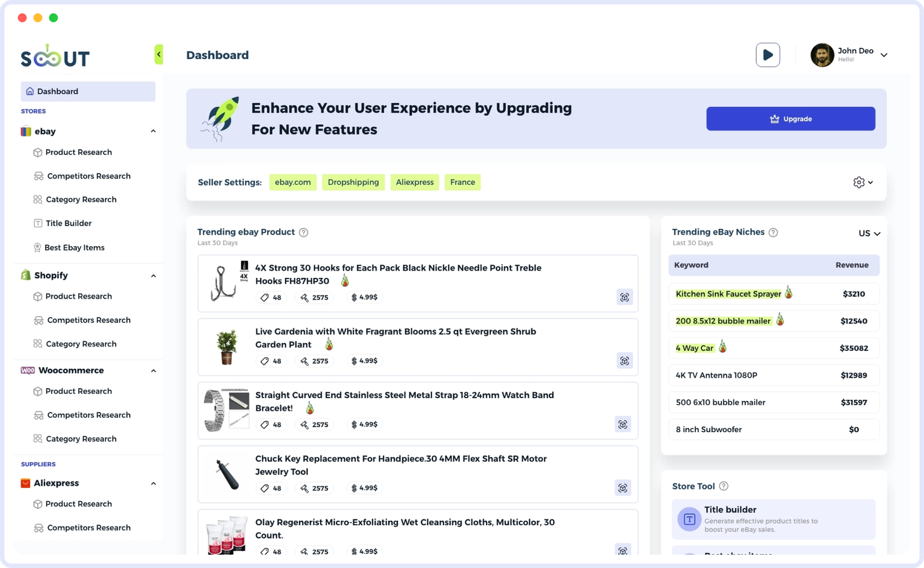This screenshot has width=924, height=568.
Task: Scan the Chuck Key Replacement product
Action: (623, 488)
